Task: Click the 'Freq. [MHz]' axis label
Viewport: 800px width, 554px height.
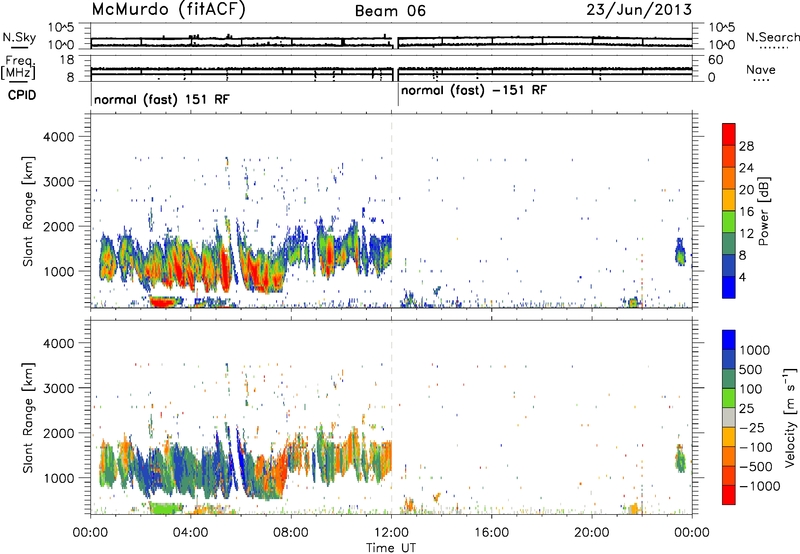Action: pos(19,67)
